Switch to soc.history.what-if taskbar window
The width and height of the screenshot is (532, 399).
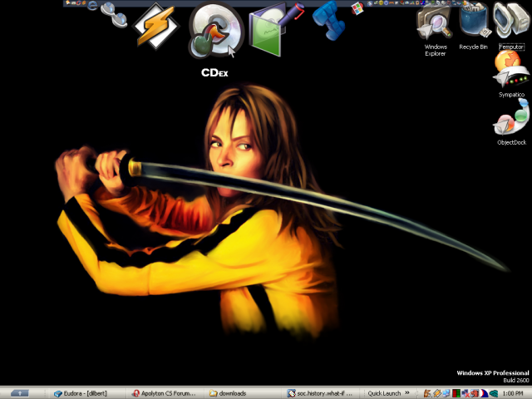pyautogui.click(x=321, y=392)
